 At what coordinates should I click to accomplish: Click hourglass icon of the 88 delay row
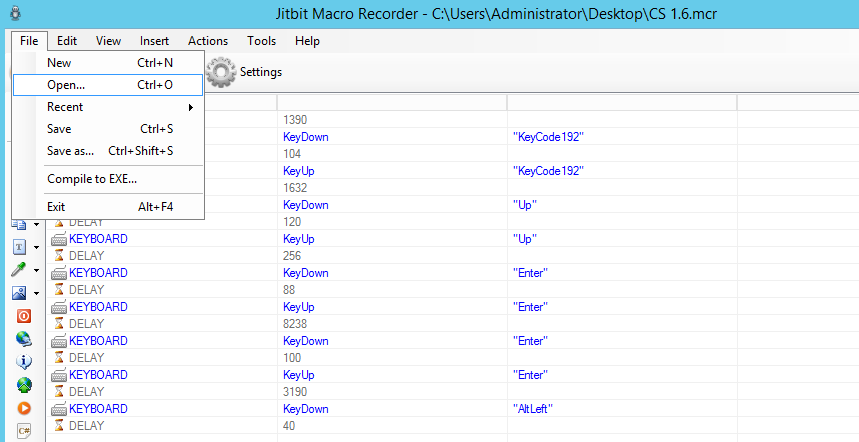pyautogui.click(x=59, y=290)
